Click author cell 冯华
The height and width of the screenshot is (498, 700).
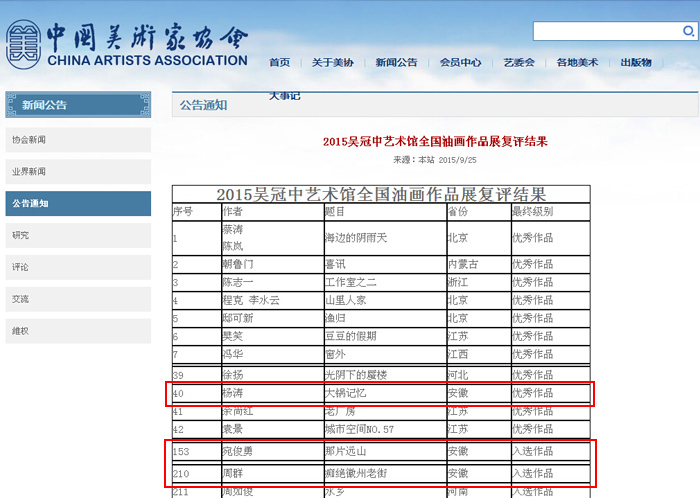tap(273, 354)
